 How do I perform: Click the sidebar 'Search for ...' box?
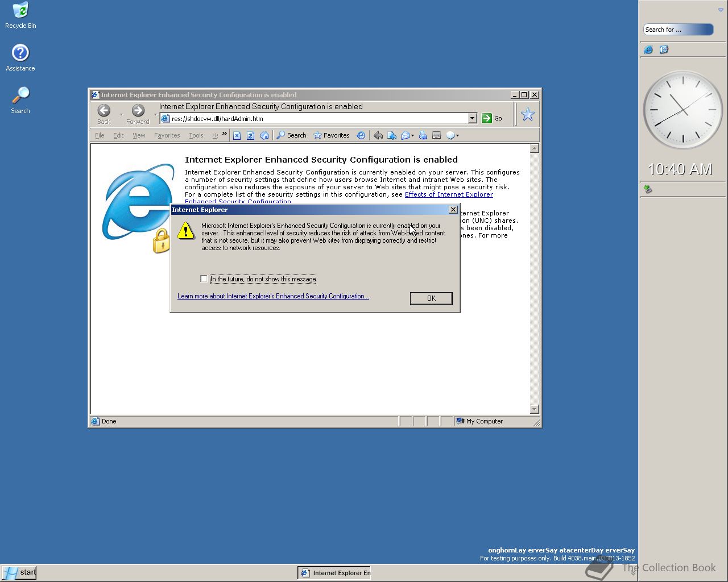click(678, 30)
